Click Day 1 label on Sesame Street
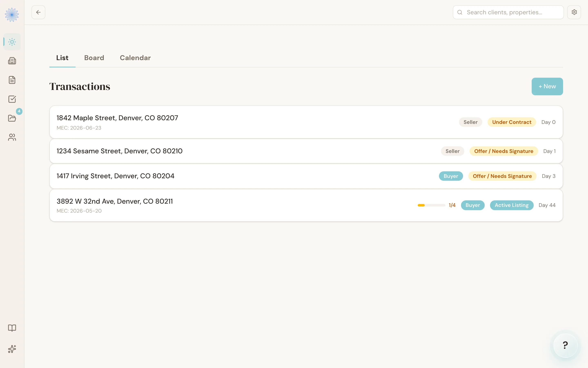The image size is (588, 368). tap(549, 151)
